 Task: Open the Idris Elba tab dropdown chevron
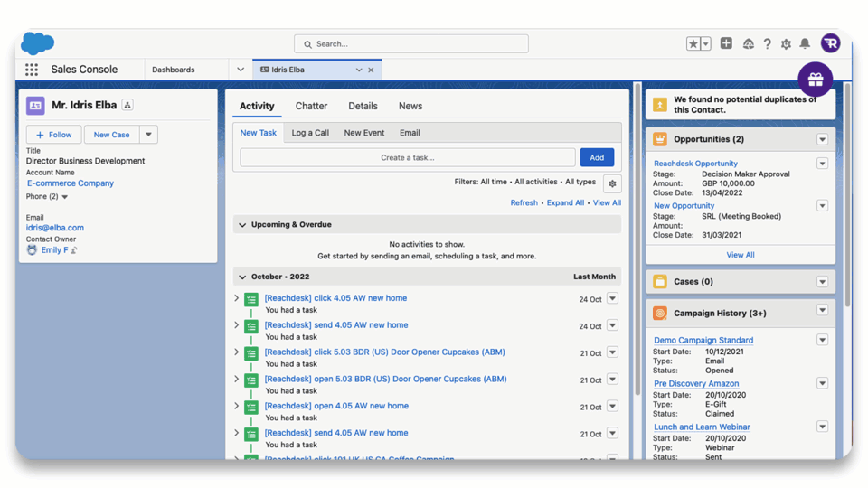coord(359,70)
